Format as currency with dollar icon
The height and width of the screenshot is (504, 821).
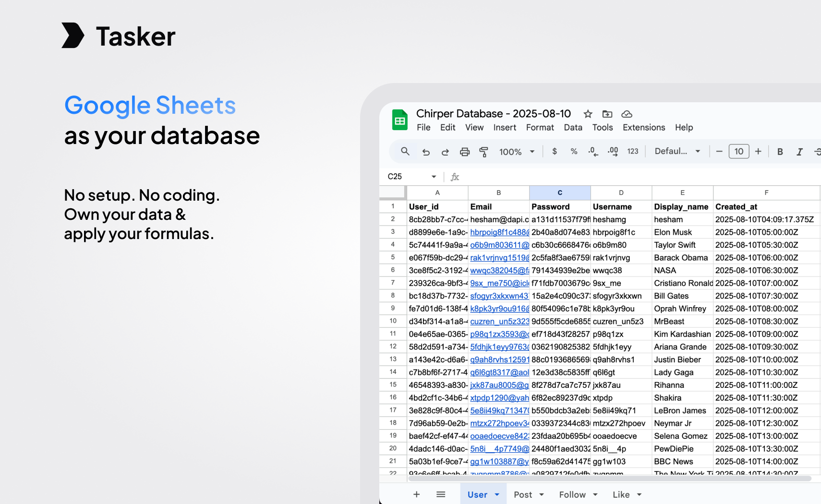(x=555, y=151)
